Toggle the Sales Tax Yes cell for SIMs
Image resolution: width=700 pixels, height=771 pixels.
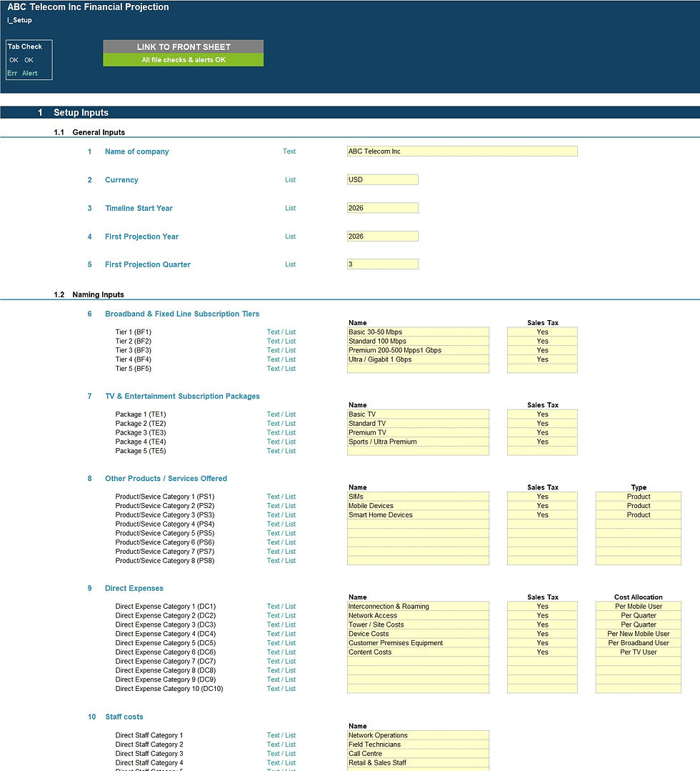541,496
